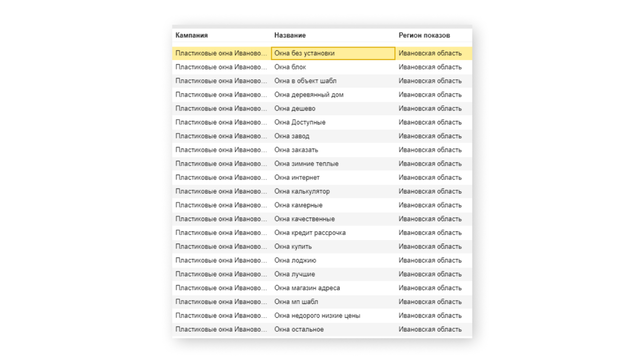Click the Окна магазин адреса cell

[307, 288]
